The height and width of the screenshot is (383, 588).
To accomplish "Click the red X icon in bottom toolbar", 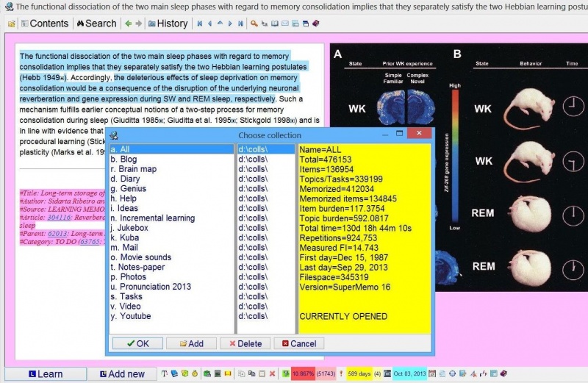I will [273, 374].
